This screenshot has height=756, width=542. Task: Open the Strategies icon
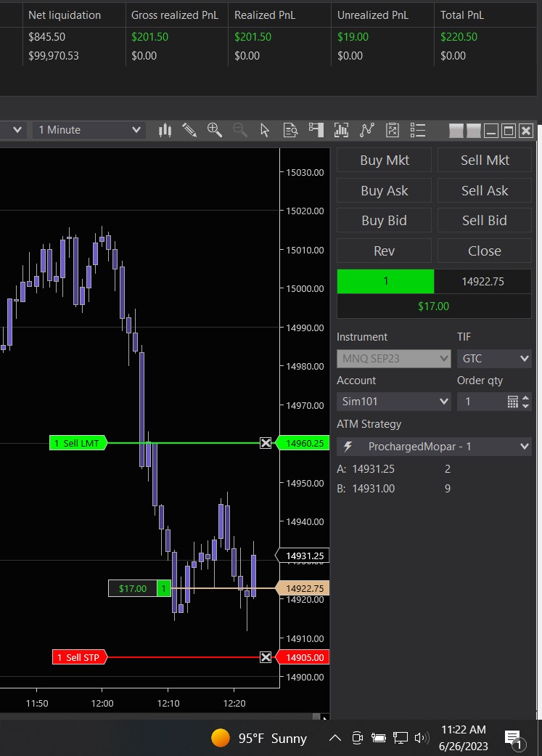click(x=392, y=130)
